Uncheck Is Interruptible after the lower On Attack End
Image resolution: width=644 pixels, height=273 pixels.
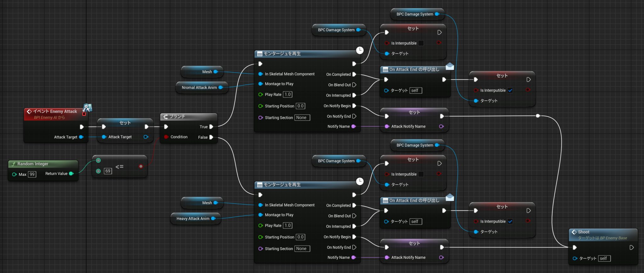click(510, 221)
